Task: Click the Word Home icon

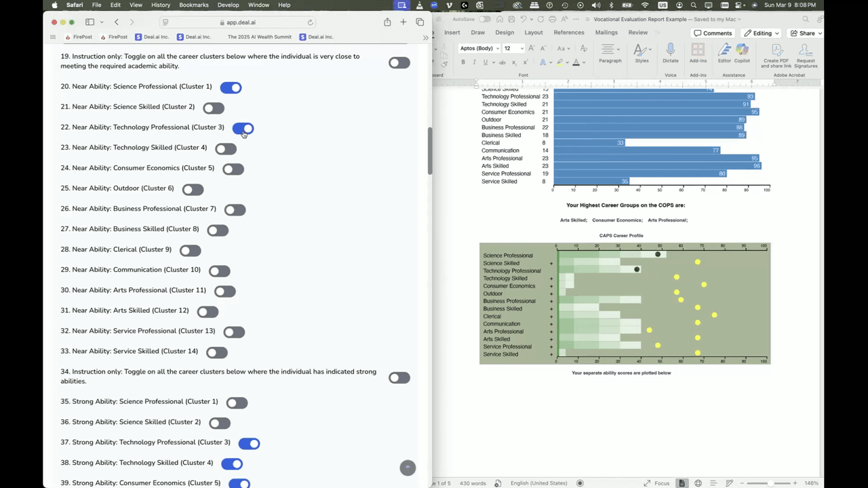Action: pos(498,19)
